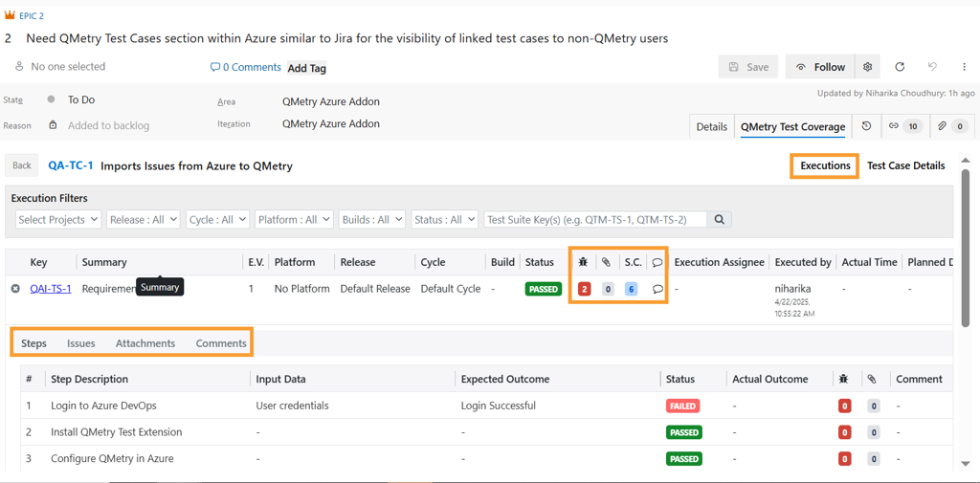Open the History tab icon
980x483 pixels.
[866, 126]
